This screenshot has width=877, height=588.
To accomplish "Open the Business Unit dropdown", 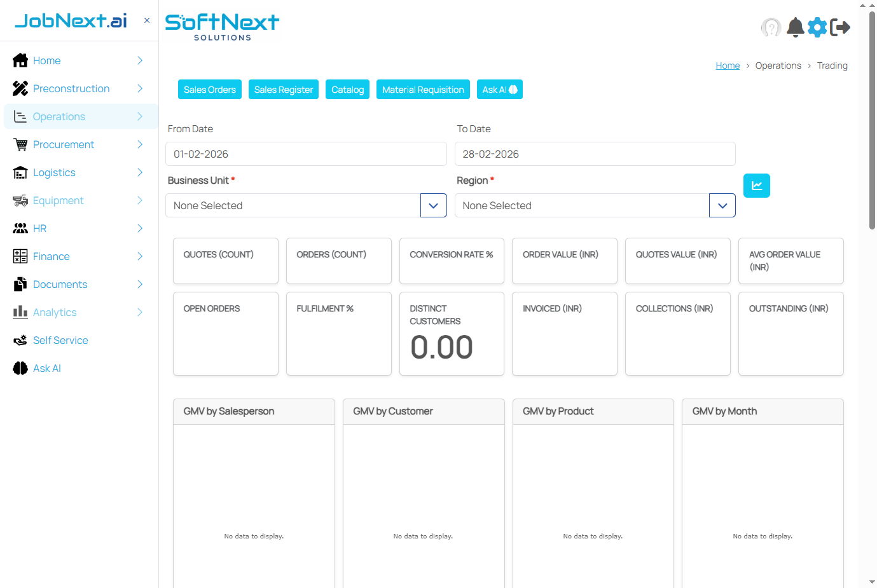I will (433, 205).
